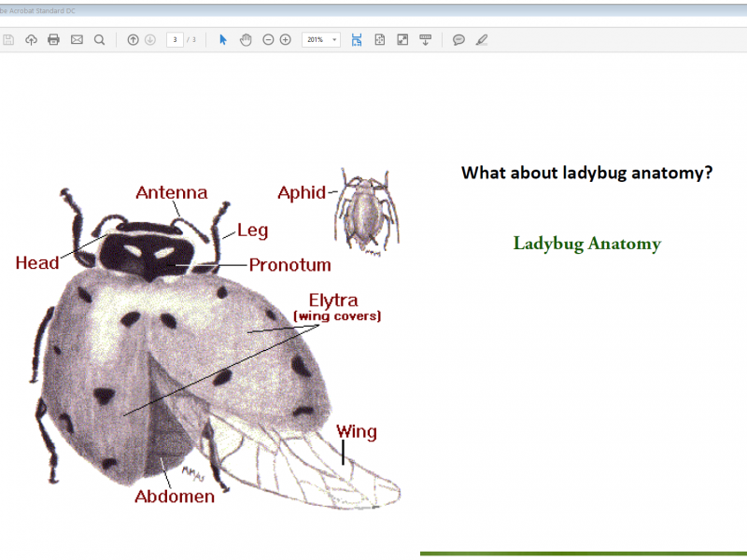Image resolution: width=747 pixels, height=560 pixels.
Task: Toggle fit to width scrolling mode
Action: 357,40
